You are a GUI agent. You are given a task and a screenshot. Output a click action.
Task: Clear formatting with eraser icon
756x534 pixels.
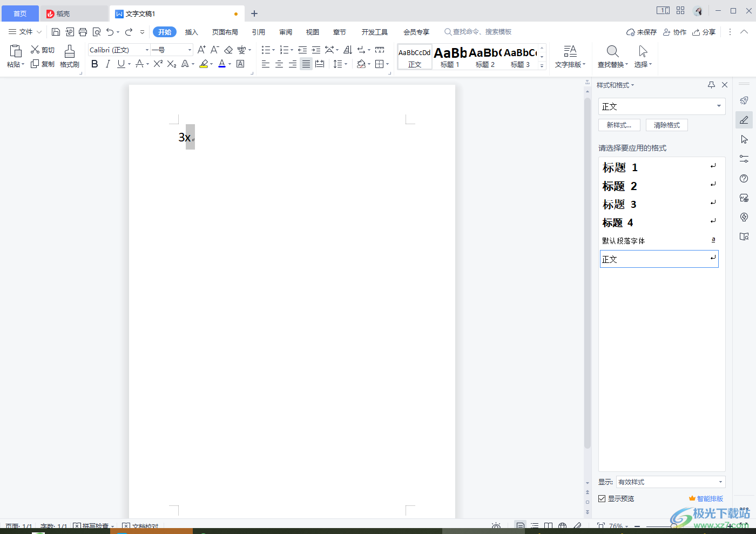tap(228, 50)
